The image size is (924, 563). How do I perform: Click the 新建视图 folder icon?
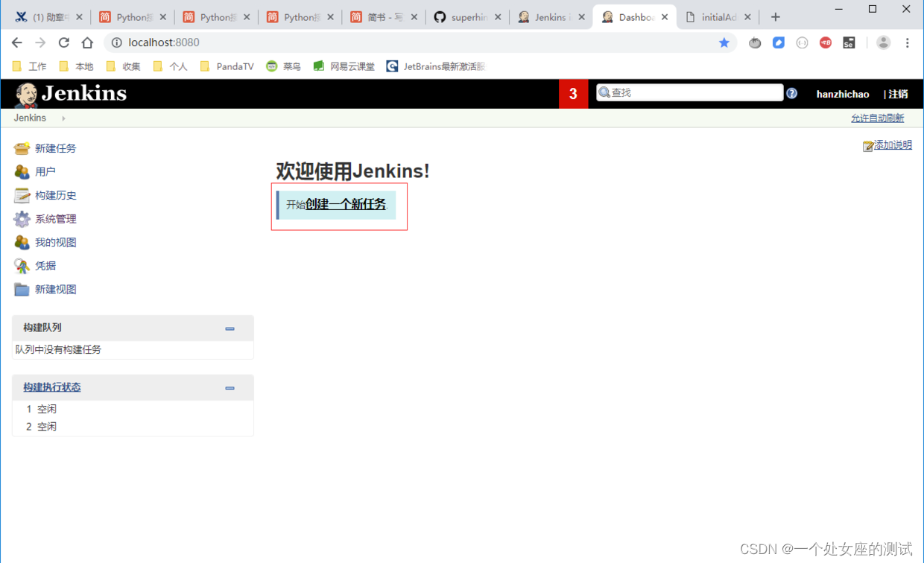[22, 289]
